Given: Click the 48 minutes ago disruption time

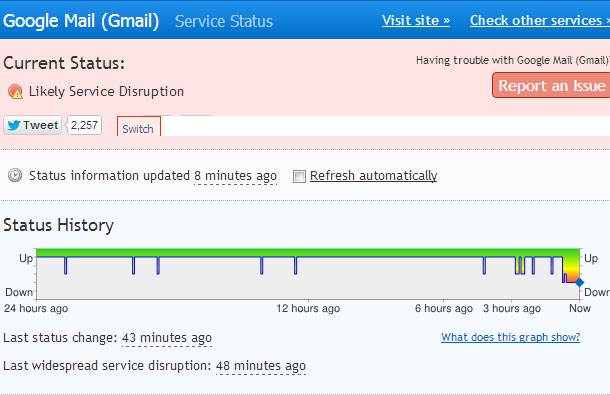Looking at the screenshot, I should pos(261,366).
